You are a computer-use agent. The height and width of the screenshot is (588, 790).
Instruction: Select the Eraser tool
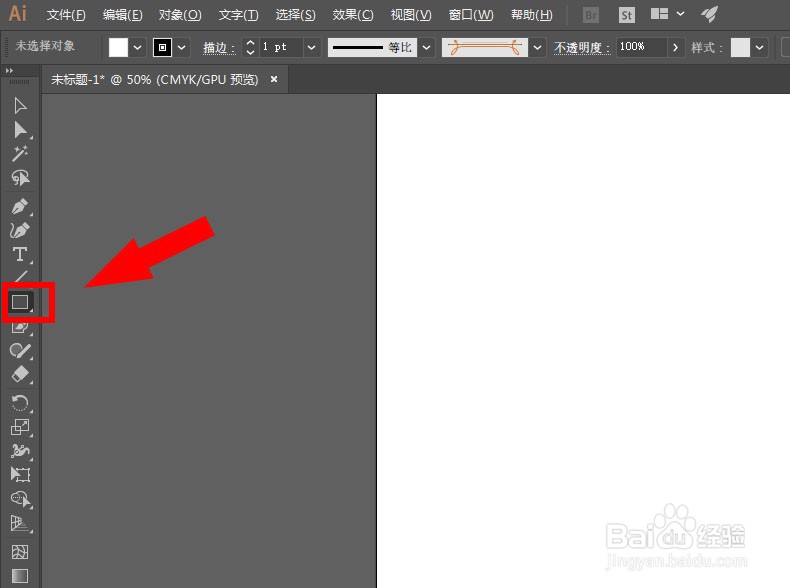click(20, 374)
